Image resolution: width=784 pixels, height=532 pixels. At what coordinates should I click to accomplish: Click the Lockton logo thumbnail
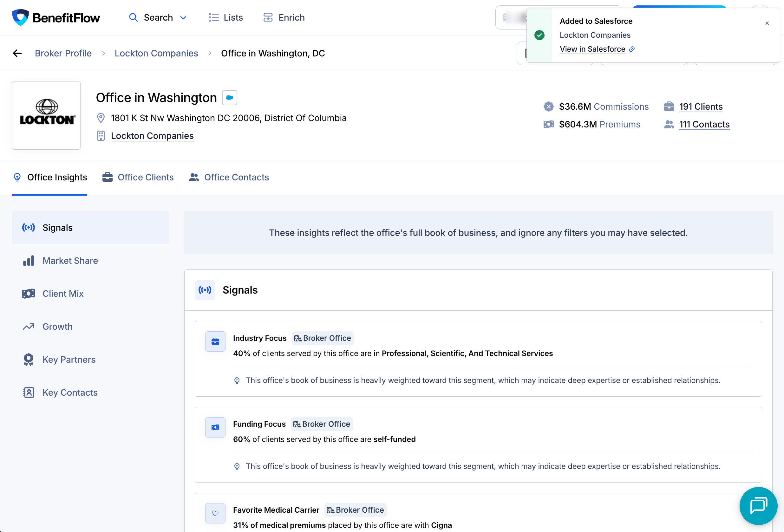tap(46, 115)
